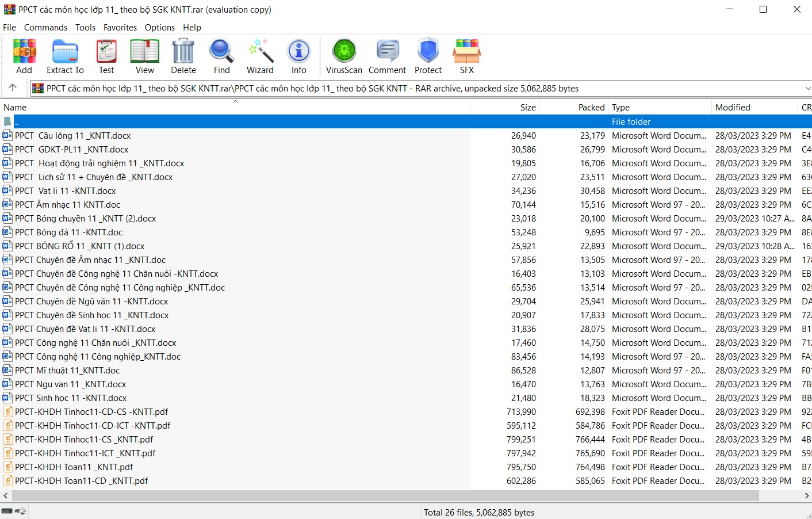
Task: Select PPCT Âm nhạc 11 KNTT.doc file
Action: pyautogui.click(x=68, y=205)
